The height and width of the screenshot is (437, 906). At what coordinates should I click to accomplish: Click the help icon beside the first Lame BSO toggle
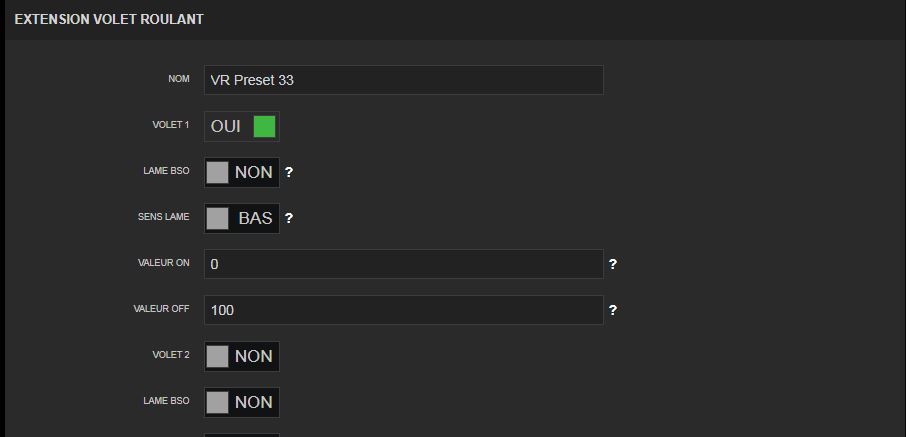tap(289, 172)
